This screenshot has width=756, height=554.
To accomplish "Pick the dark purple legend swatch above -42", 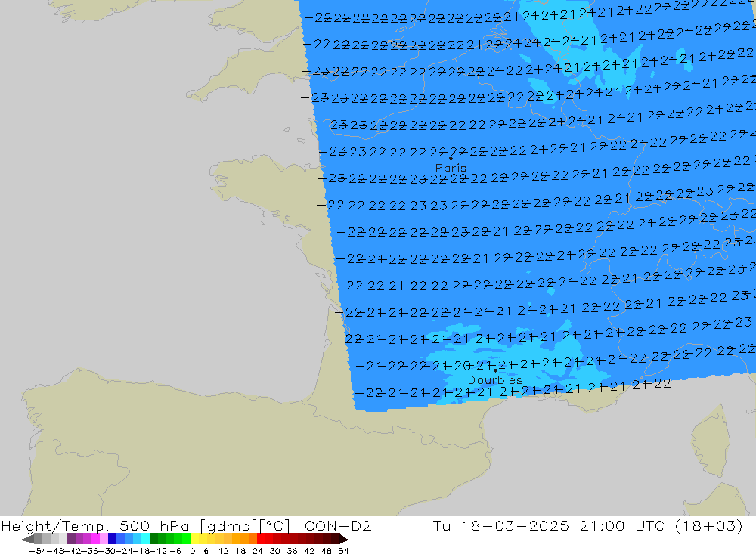I will pos(71,539).
